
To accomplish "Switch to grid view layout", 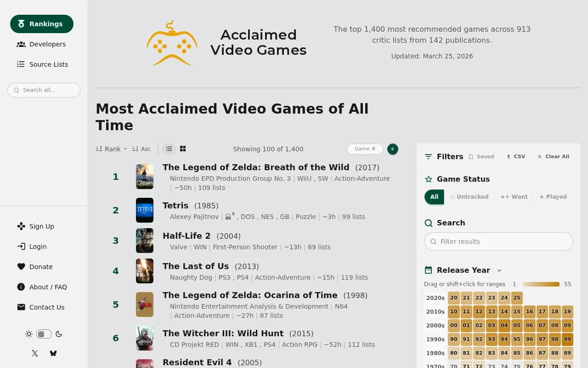I will (183, 149).
